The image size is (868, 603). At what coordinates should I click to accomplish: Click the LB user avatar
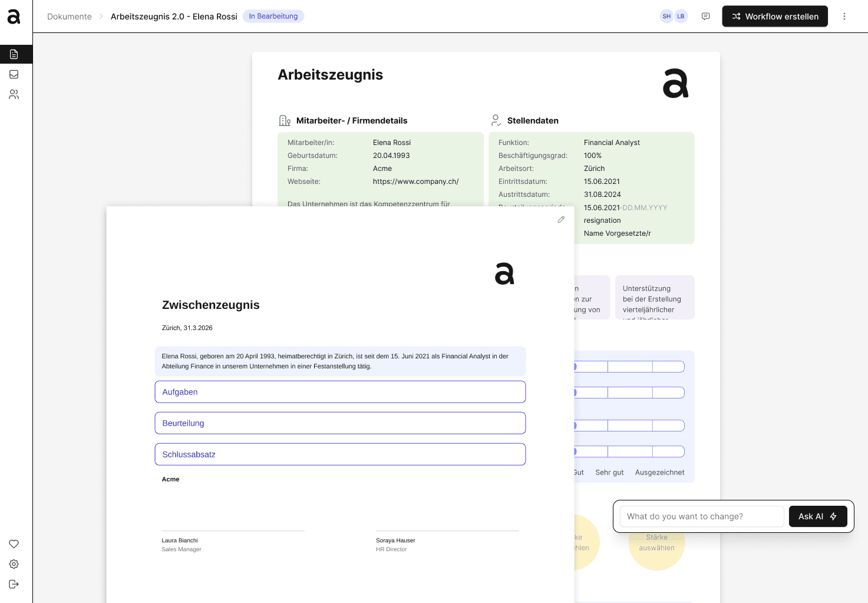click(x=681, y=17)
